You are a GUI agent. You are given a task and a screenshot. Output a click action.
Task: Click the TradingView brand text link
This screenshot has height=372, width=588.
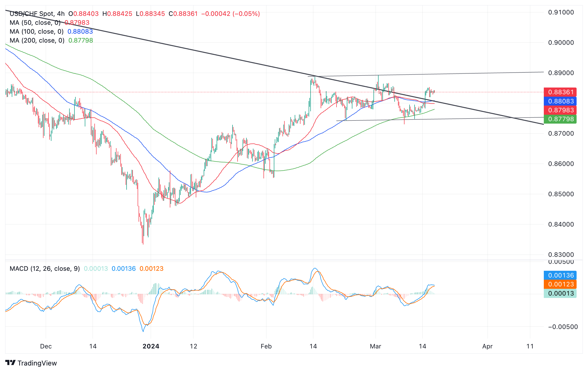[37, 363]
